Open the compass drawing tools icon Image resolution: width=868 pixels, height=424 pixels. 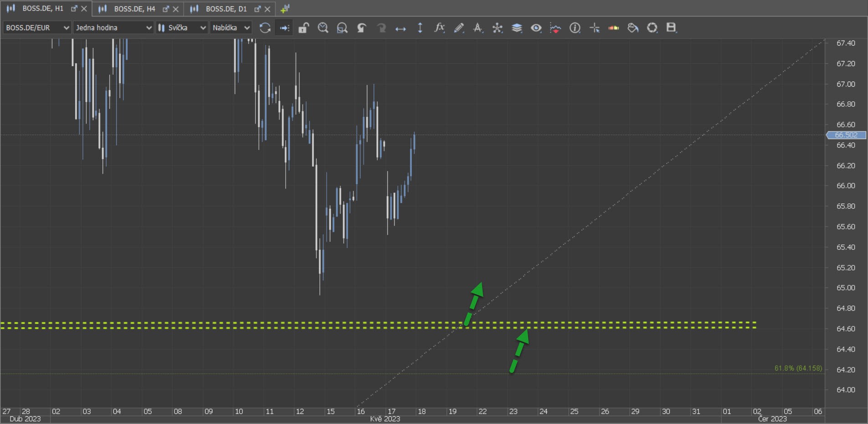(x=478, y=28)
